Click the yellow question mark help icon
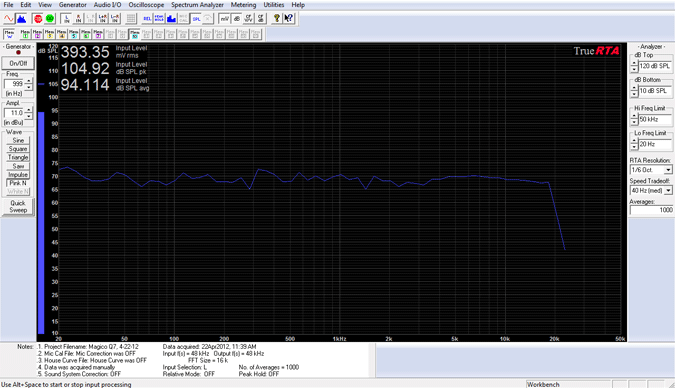 coord(276,19)
